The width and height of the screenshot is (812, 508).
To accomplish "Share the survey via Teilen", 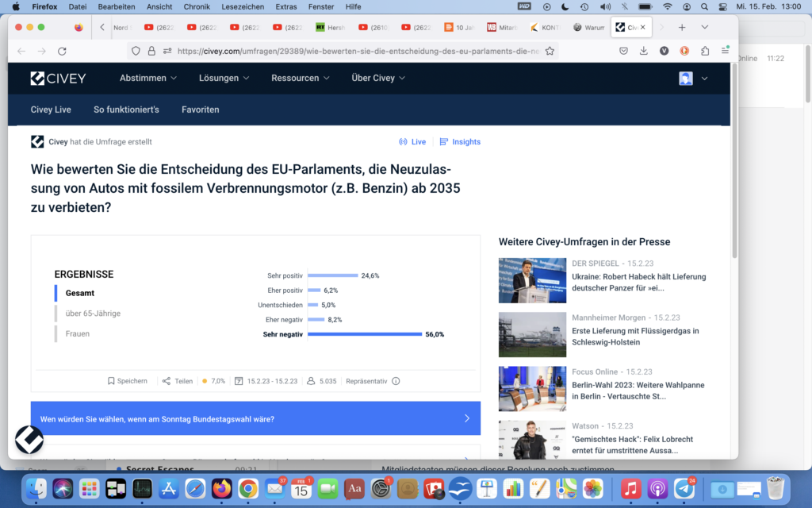I will [178, 381].
